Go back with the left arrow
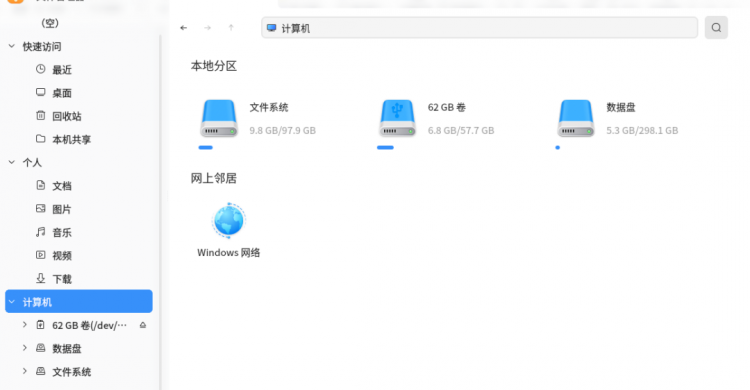 tap(184, 28)
